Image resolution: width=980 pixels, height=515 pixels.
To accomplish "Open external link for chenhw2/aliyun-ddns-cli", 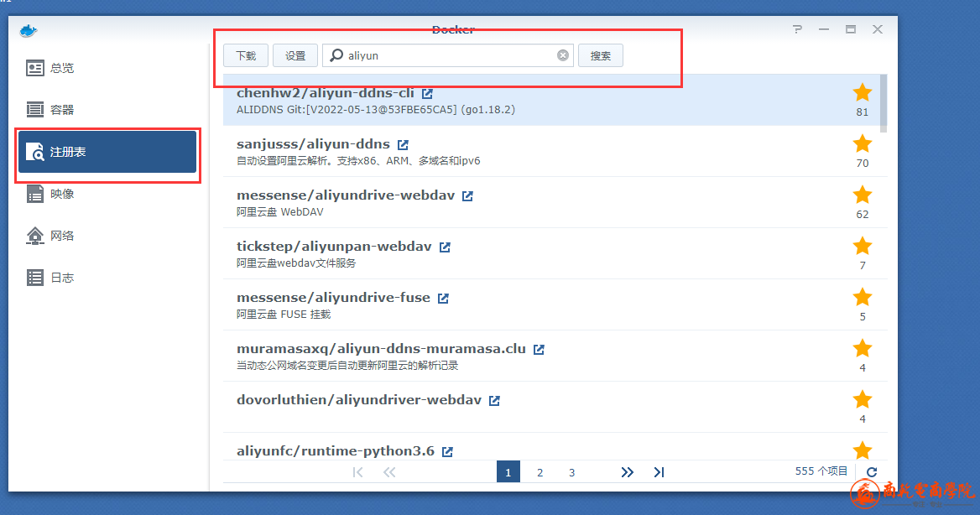I will pyautogui.click(x=428, y=94).
